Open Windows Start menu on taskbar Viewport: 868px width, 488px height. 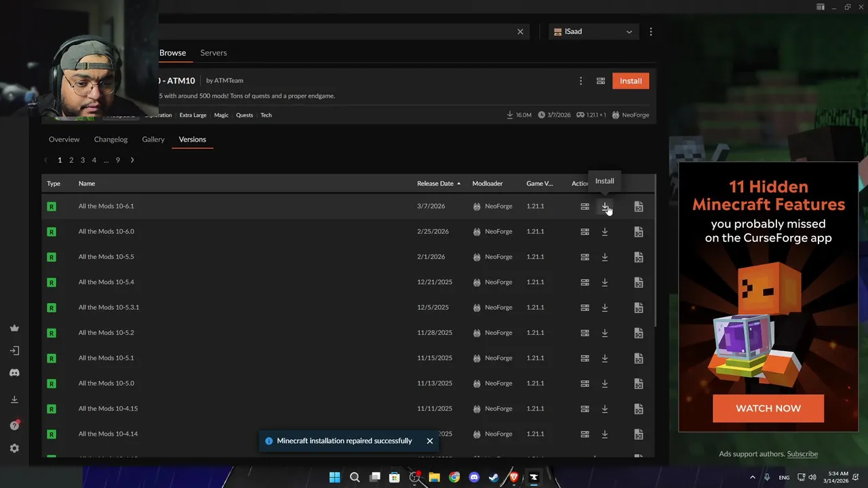pyautogui.click(x=334, y=477)
